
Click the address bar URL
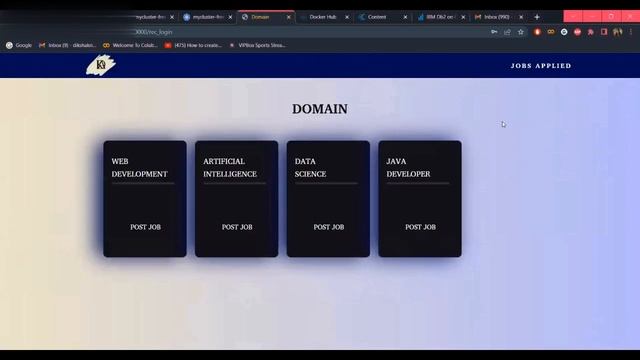153,32
